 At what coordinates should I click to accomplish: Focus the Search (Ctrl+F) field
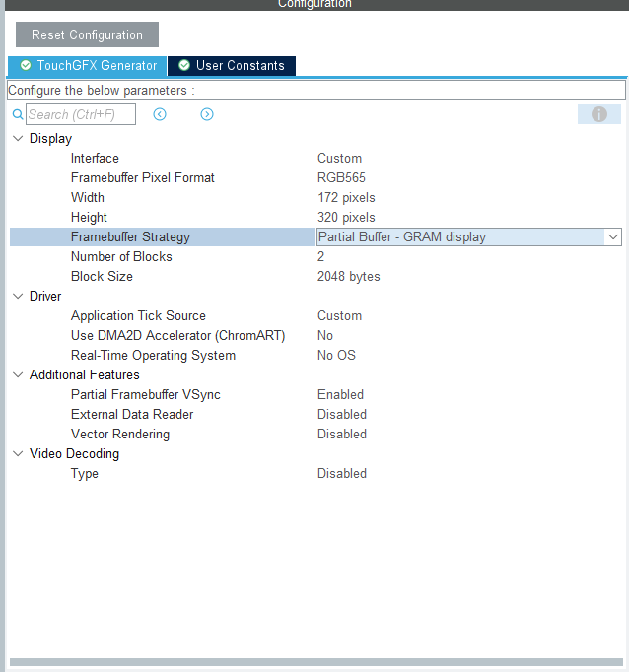pyautogui.click(x=81, y=114)
